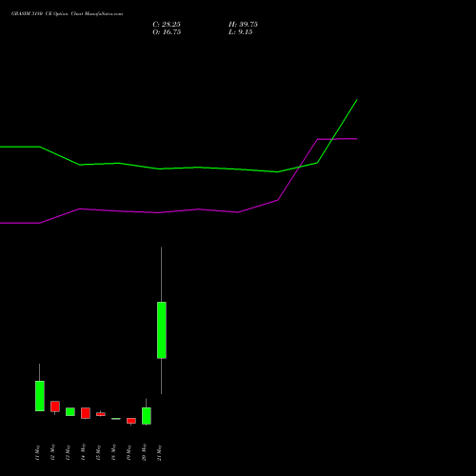Click the chart title text at top left

[67, 14]
